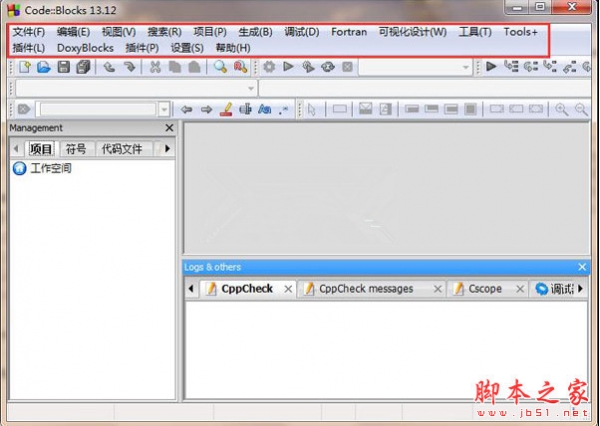Viewport: 600px width, 426px height.
Task: Show previous Management tabs with left arrow
Action: point(16,149)
